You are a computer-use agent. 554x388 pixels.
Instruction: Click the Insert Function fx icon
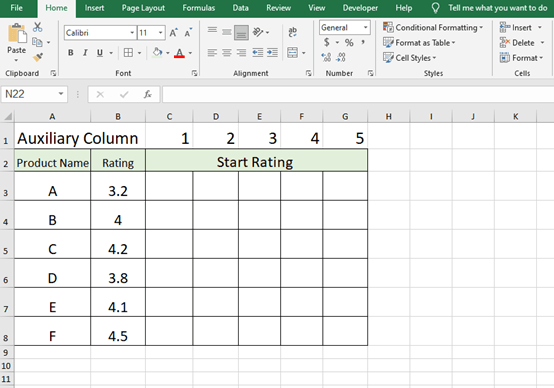point(148,94)
